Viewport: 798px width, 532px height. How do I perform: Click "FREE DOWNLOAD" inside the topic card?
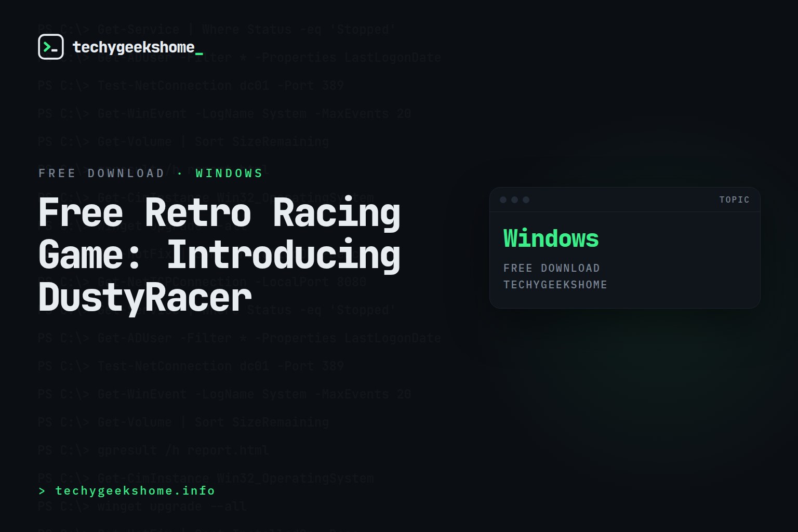point(551,268)
